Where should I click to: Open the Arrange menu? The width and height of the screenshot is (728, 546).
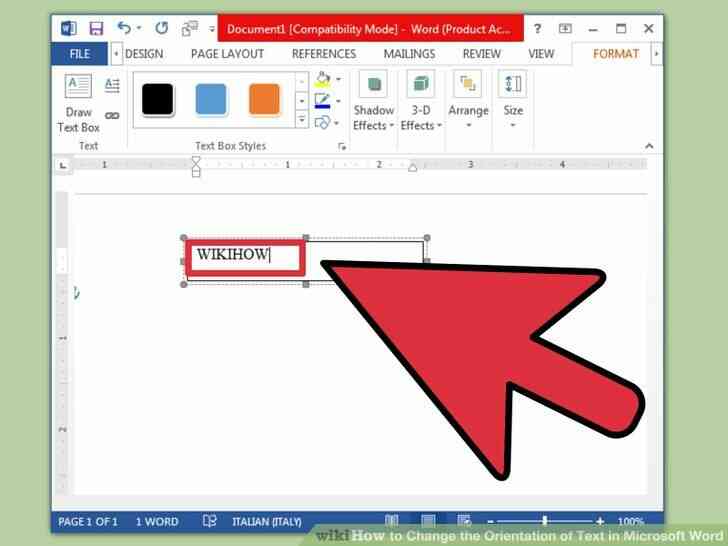tap(468, 100)
